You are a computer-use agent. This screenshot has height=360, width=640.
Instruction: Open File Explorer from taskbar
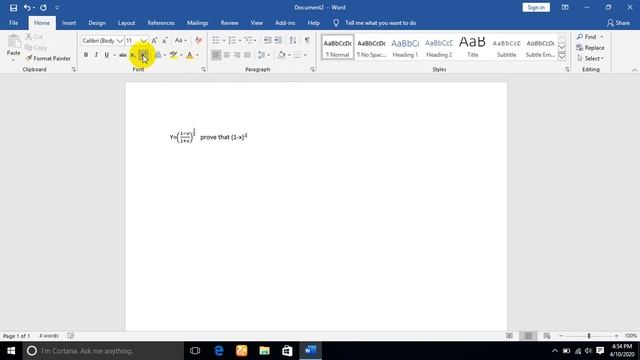coord(264,351)
